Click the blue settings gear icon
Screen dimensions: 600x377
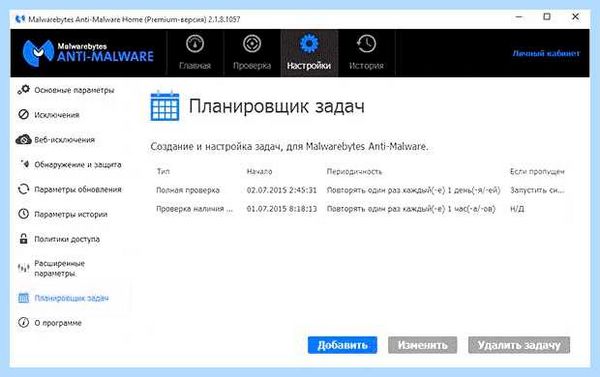click(x=309, y=44)
